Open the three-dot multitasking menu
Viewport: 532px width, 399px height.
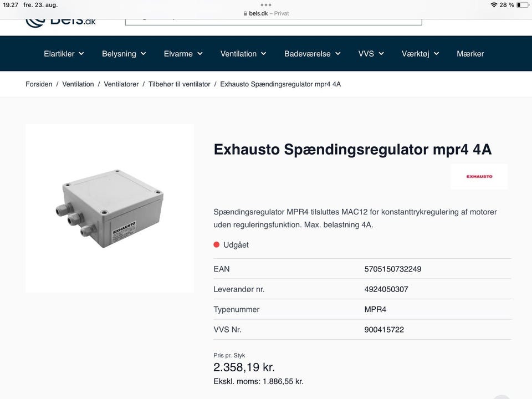point(266,5)
